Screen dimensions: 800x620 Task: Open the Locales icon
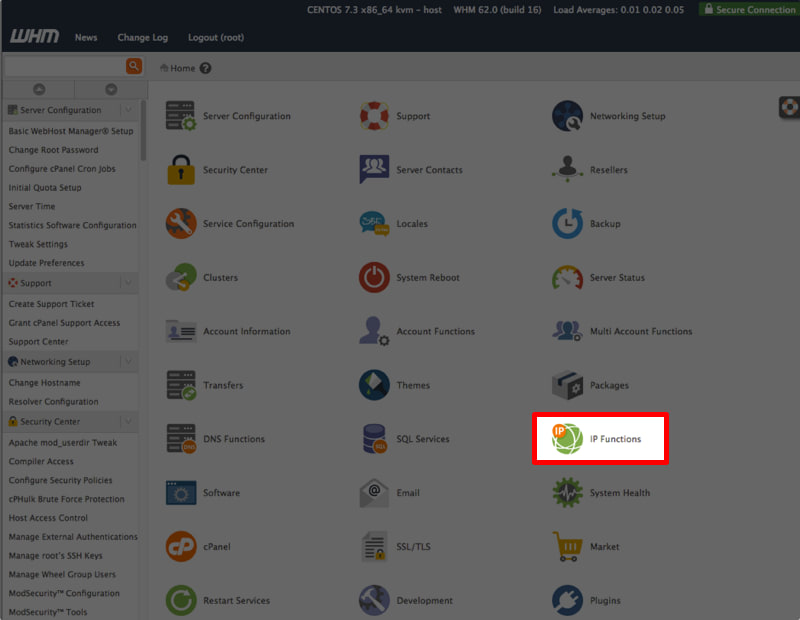(374, 224)
